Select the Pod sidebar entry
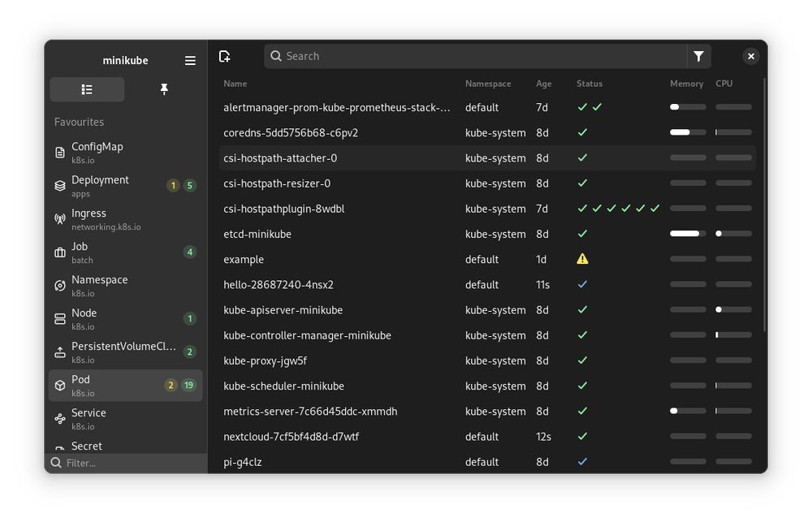The image size is (812, 522). click(125, 386)
